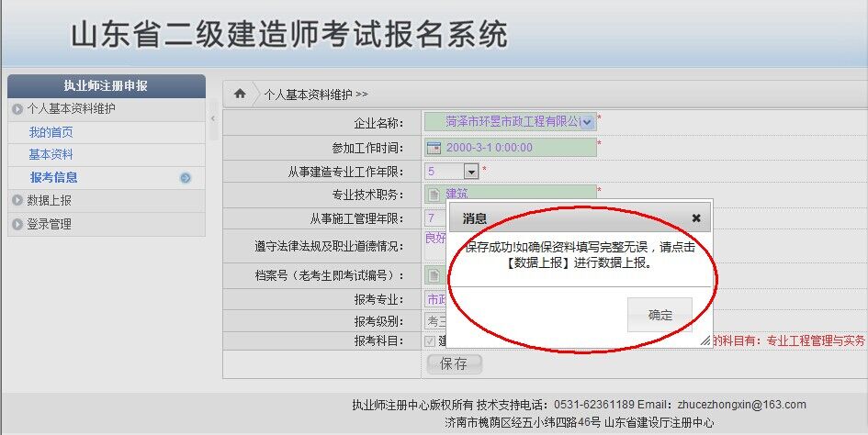This screenshot has height=435, width=868.
Task: Click the document icon beside 专业技术职务
Action: point(434,194)
